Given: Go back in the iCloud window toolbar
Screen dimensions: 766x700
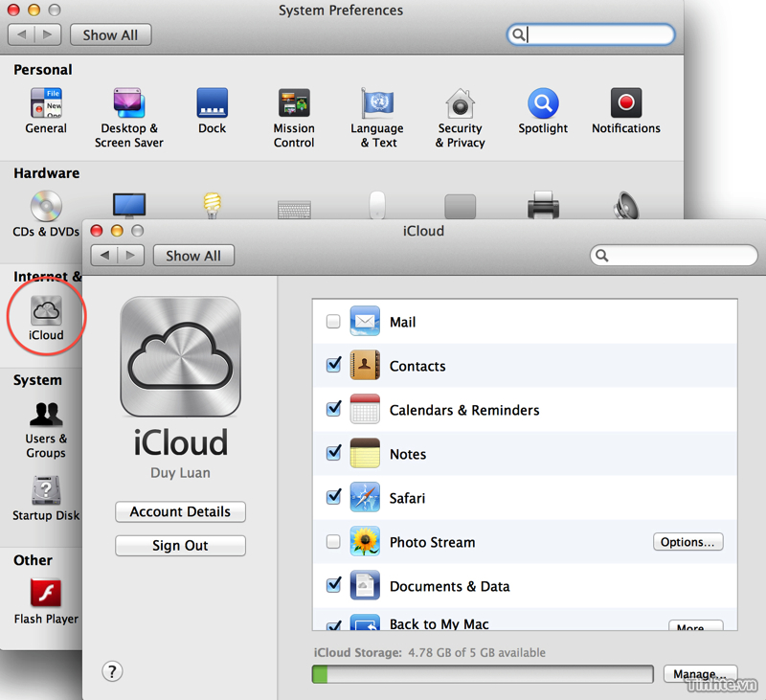Looking at the screenshot, I should tap(104, 256).
